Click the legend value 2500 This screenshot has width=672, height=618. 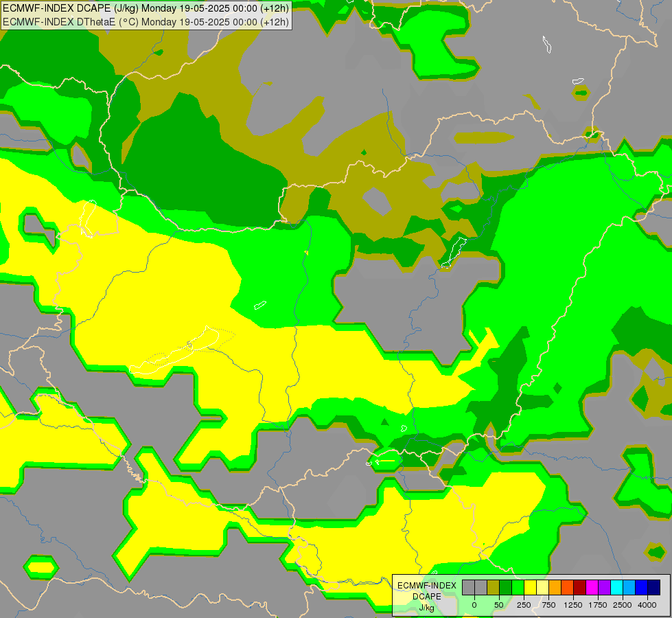pyautogui.click(x=623, y=605)
